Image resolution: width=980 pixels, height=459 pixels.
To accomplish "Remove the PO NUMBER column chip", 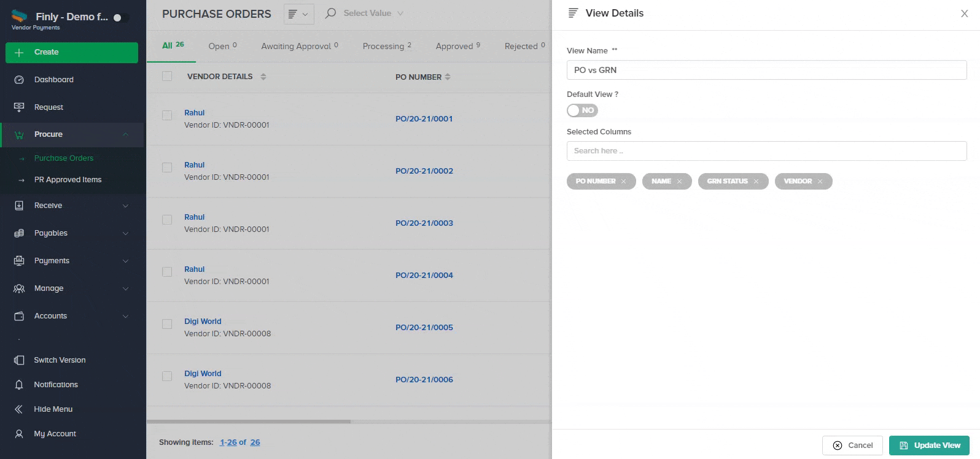I will 623,182.
